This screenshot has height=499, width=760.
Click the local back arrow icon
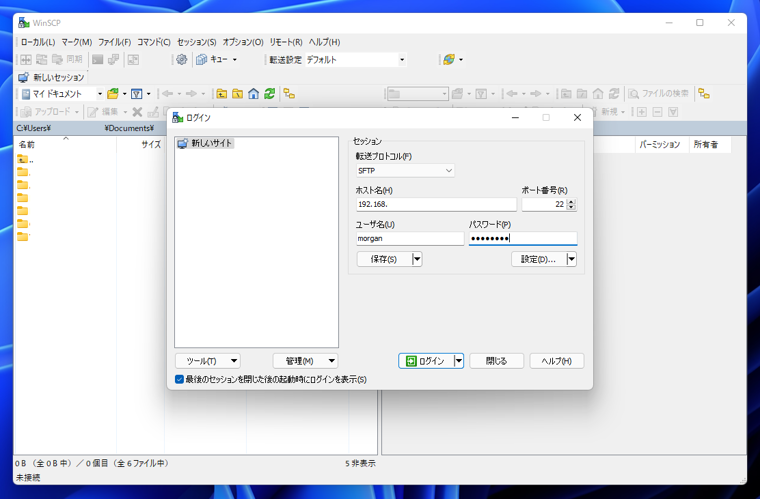(x=168, y=94)
